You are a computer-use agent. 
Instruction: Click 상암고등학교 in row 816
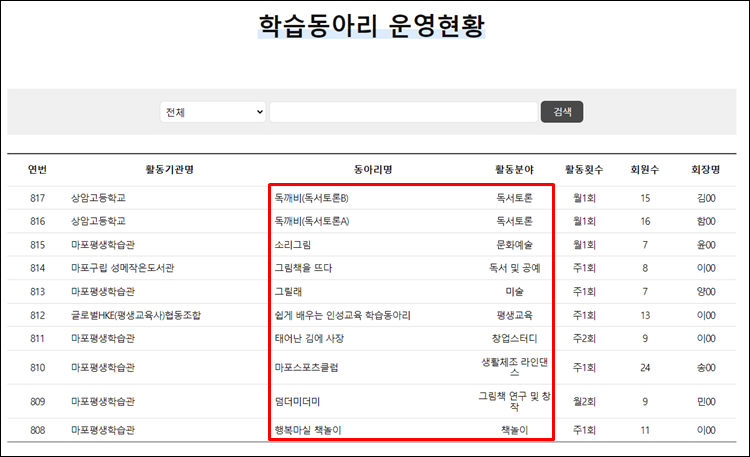(x=98, y=221)
